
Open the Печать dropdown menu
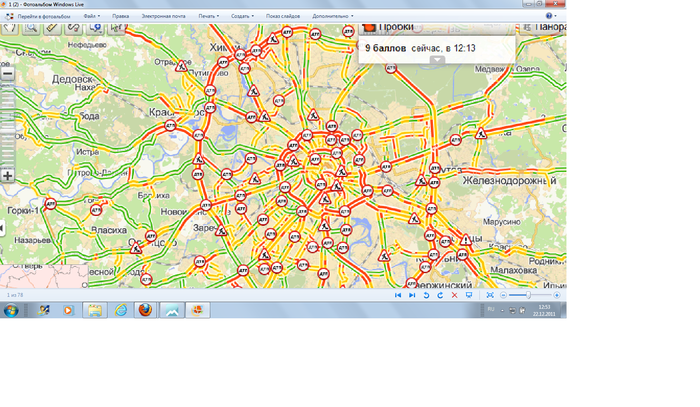click(x=208, y=16)
